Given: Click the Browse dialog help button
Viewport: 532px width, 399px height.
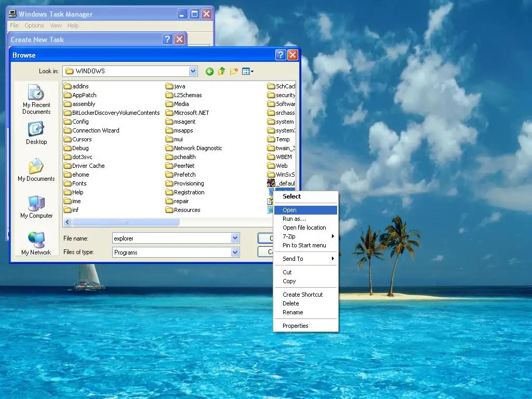Looking at the screenshot, I should coord(281,55).
